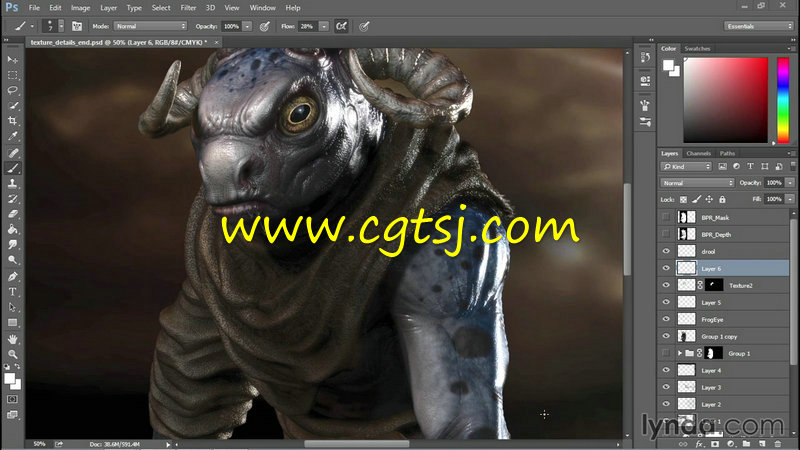Open the Flow slider dropdown arrow

[323, 26]
